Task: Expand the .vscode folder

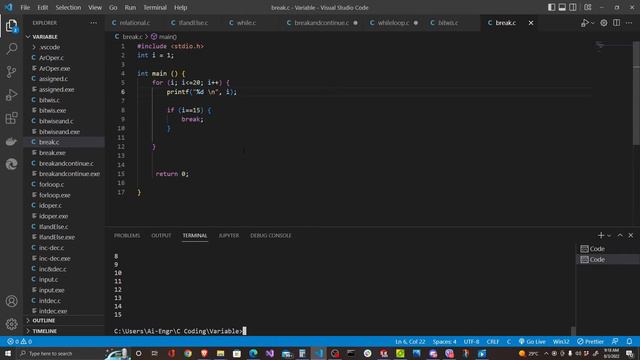Action: (50, 47)
